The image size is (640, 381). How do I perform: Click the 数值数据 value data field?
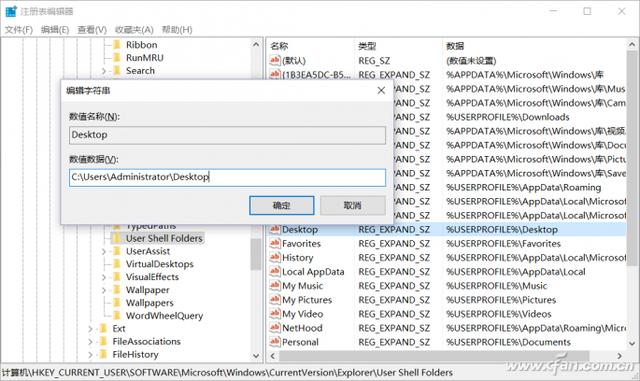(227, 178)
